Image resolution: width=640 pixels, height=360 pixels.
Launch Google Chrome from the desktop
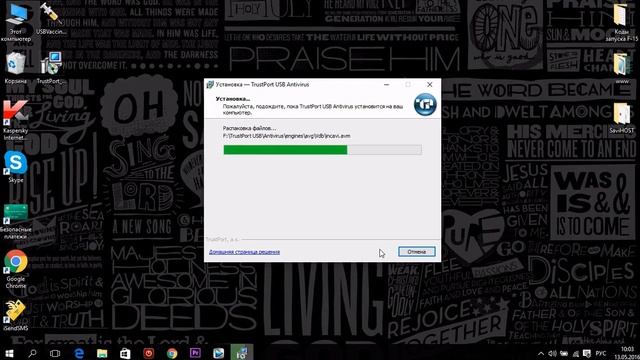tap(16, 269)
